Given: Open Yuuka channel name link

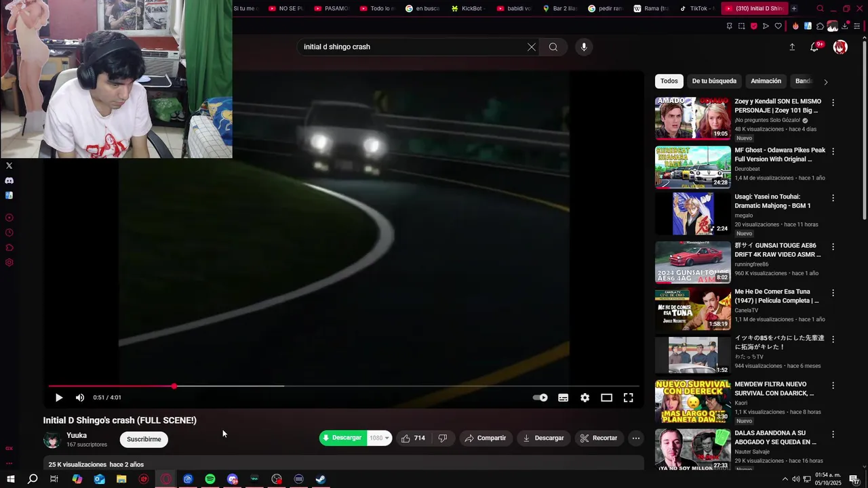Looking at the screenshot, I should 77,435.
